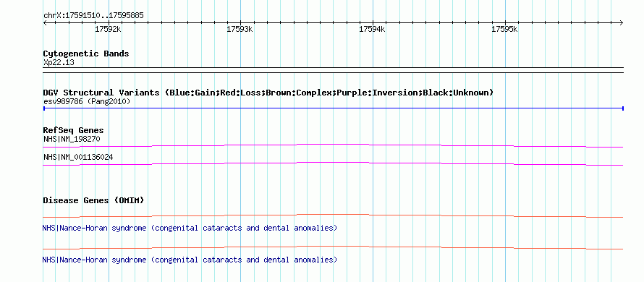Click the NHS|NM_198270 gene label

pyautogui.click(x=72, y=139)
